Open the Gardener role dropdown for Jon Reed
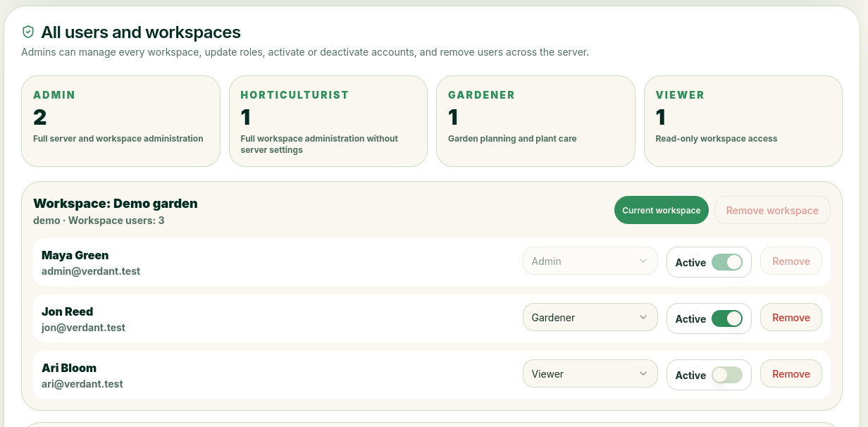868x427 pixels. 590,318
